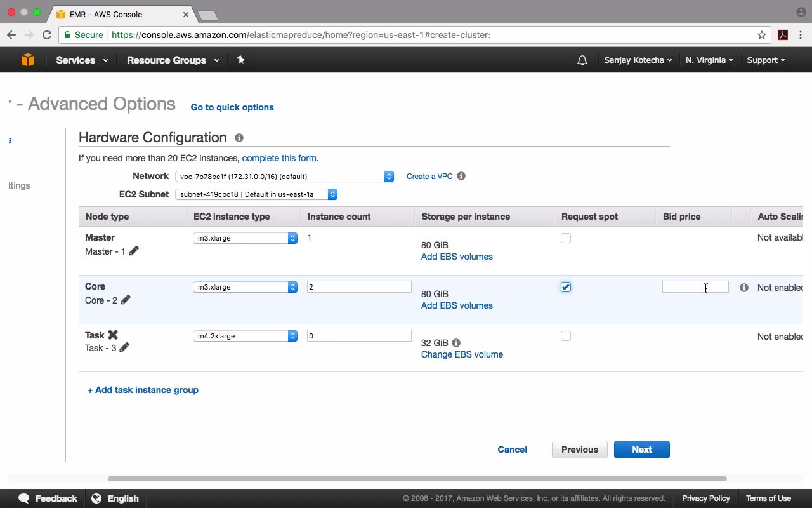
Task: Close the EMR – AWS Console tab
Action: tap(186, 14)
